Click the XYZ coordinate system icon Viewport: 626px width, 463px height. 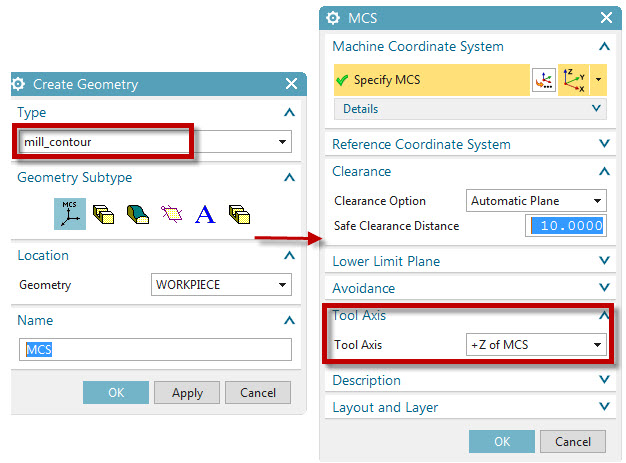click(x=574, y=80)
